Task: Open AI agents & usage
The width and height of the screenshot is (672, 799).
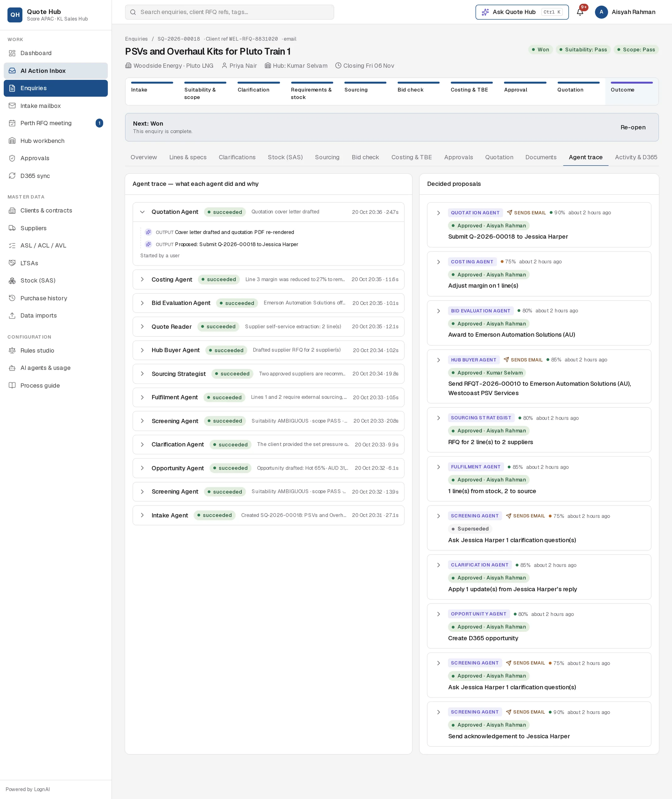Action: 56,368
